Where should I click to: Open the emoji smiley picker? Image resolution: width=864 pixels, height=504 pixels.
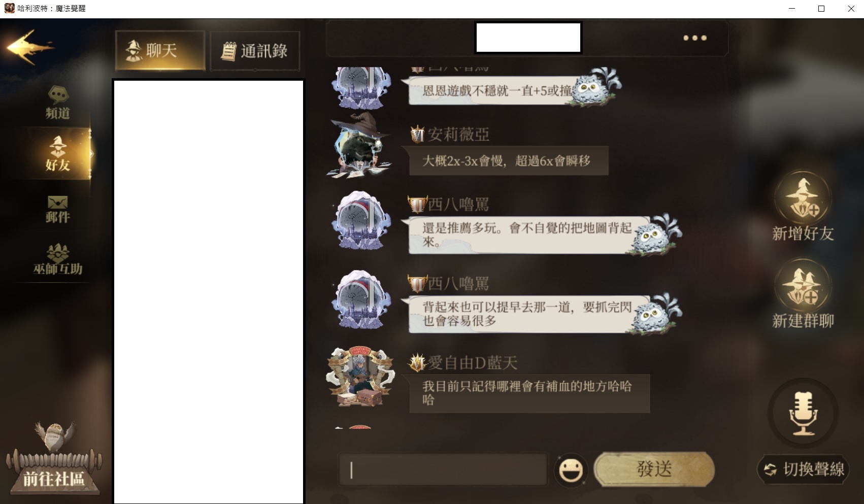[571, 470]
